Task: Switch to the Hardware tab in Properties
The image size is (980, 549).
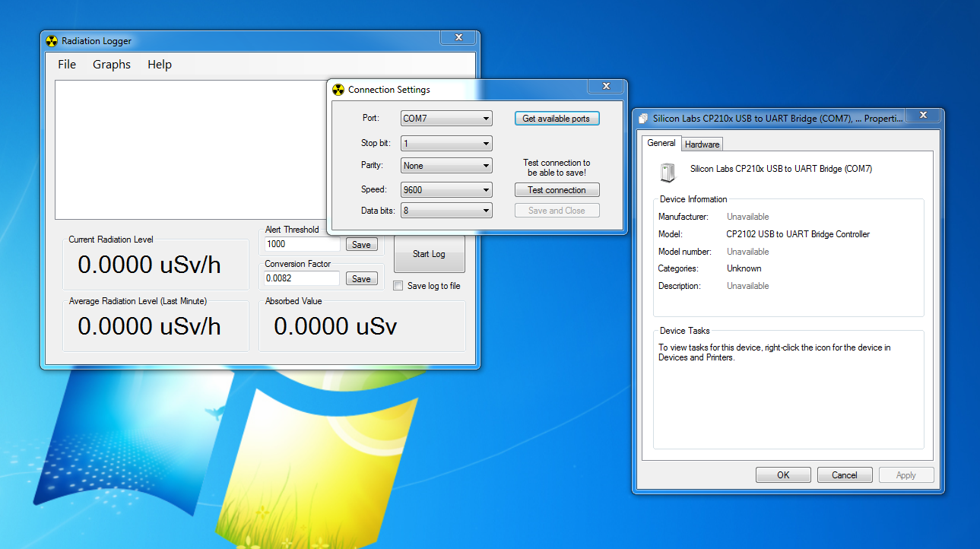Action: click(702, 144)
